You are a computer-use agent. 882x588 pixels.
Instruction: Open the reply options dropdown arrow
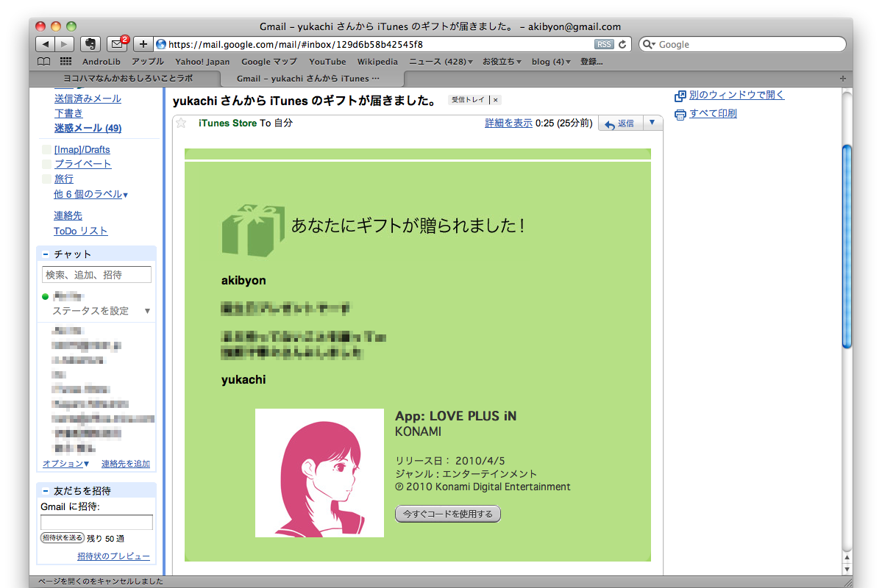[652, 123]
